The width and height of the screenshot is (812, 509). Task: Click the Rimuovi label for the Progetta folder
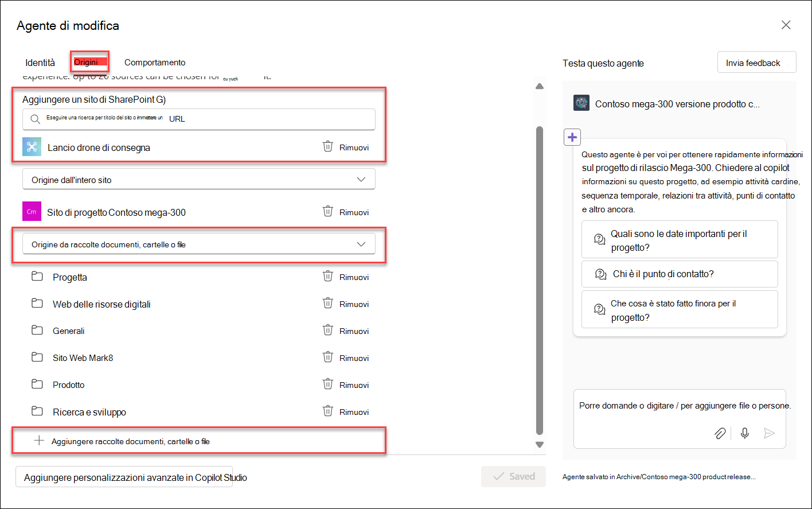pyautogui.click(x=354, y=277)
